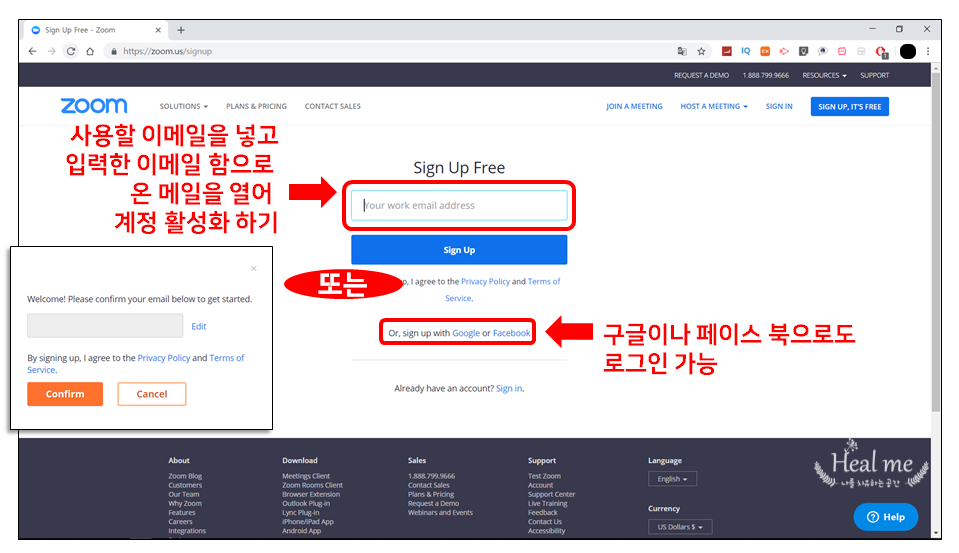Sign up with Google link

466,333
